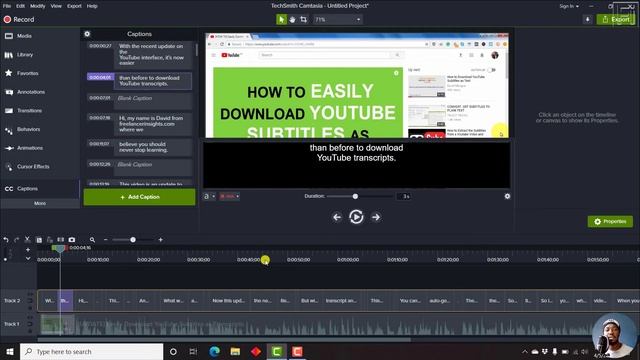Open File Explorer from taskbar
The width and height of the screenshot is (640, 360).
[x=235, y=351]
